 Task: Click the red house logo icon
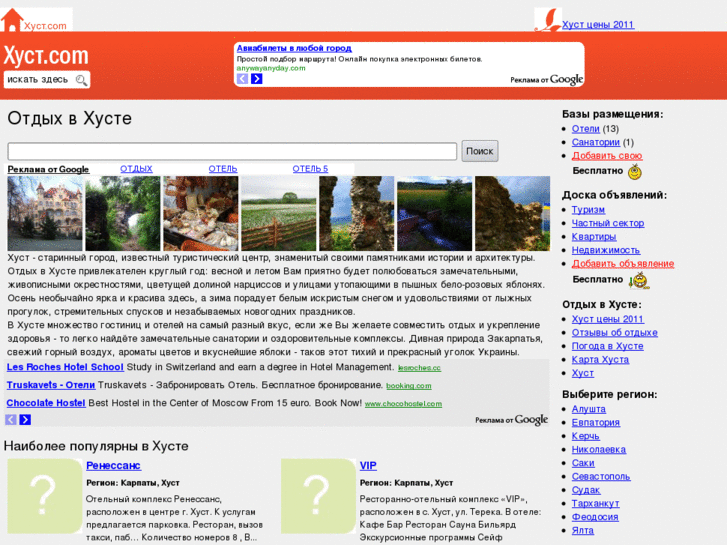pos(12,20)
